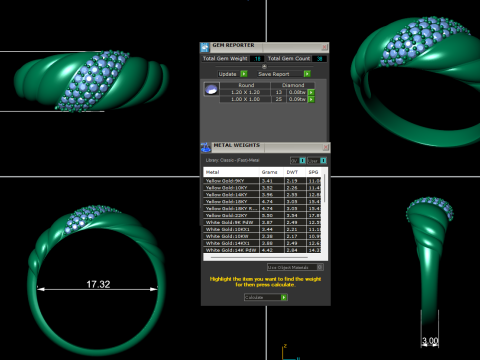This screenshot has width=480, height=360.
Task: Select the Yellow Gold:10KY row
Action: [x=262, y=188]
